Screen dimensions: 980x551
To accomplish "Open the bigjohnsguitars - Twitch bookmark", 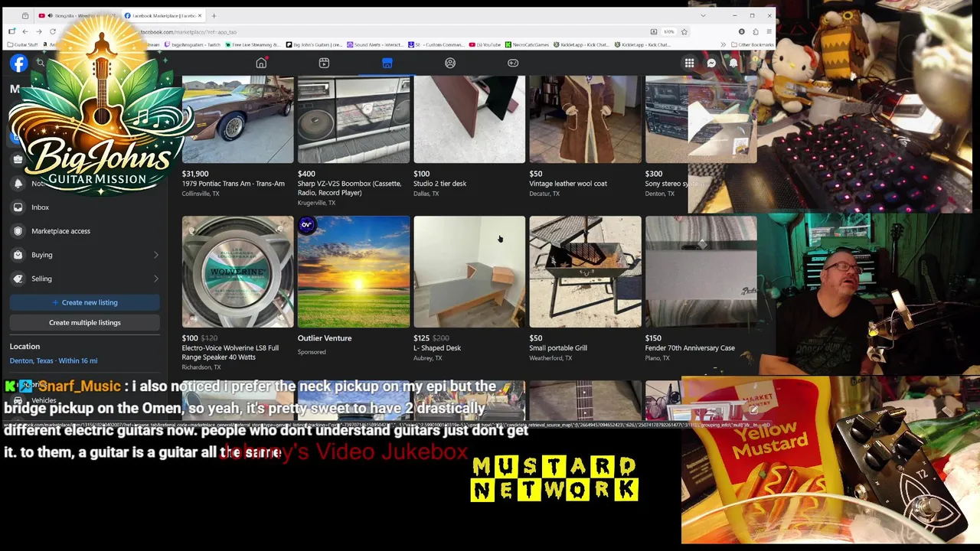I will [192, 44].
